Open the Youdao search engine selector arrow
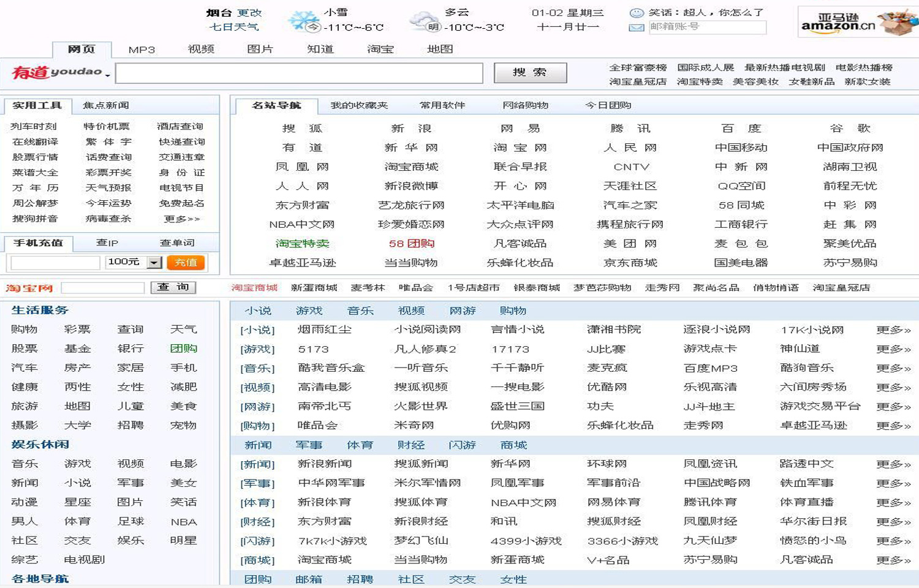Viewport: 919px width, 588px height. [108, 75]
